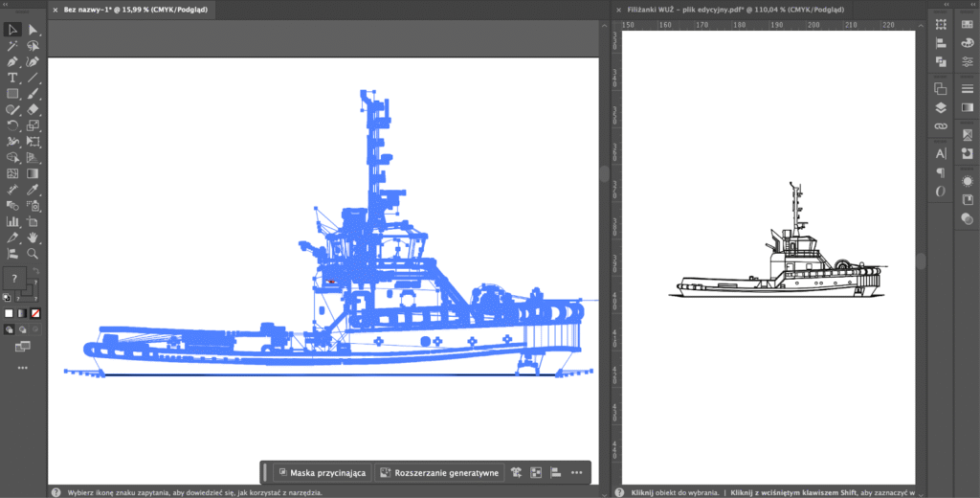Click the Rozszerzanie generatywne button

point(439,472)
